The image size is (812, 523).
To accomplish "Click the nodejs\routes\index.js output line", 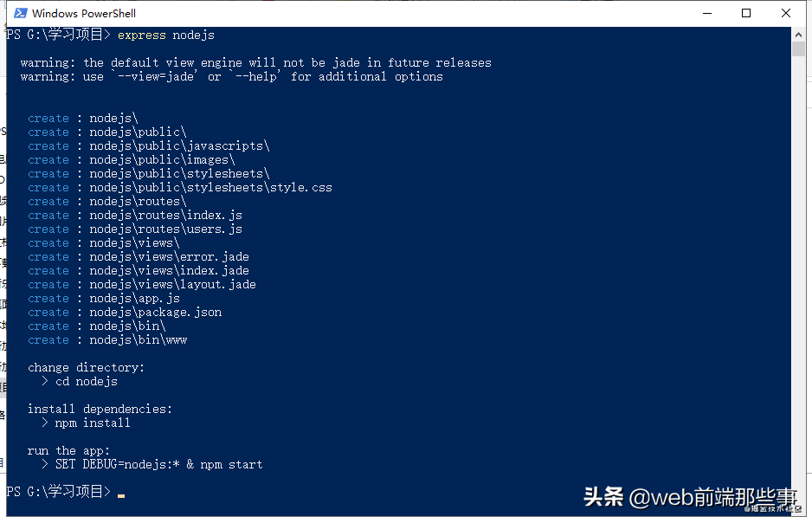I will point(165,215).
